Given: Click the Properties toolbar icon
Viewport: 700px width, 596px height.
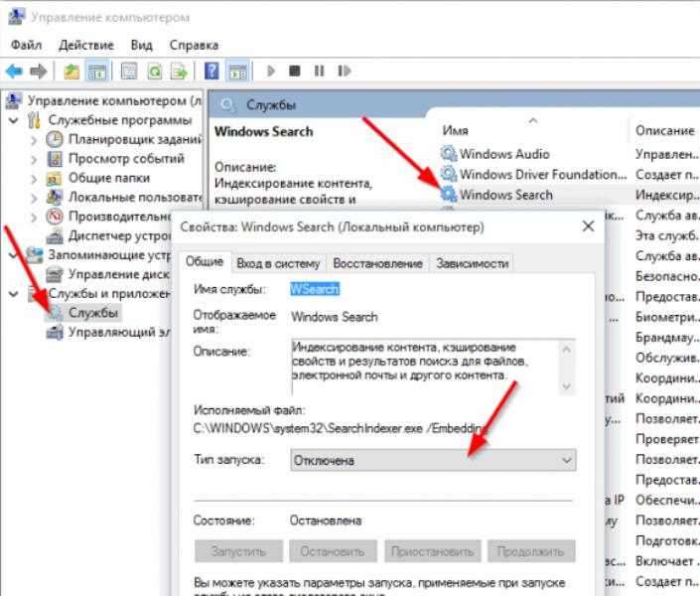Looking at the screenshot, I should click(x=129, y=72).
